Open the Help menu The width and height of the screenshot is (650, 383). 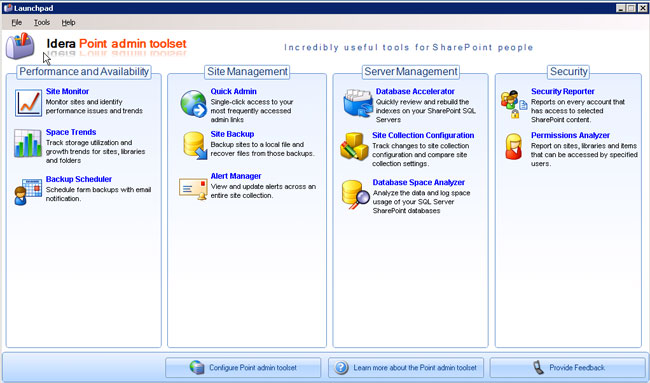68,22
